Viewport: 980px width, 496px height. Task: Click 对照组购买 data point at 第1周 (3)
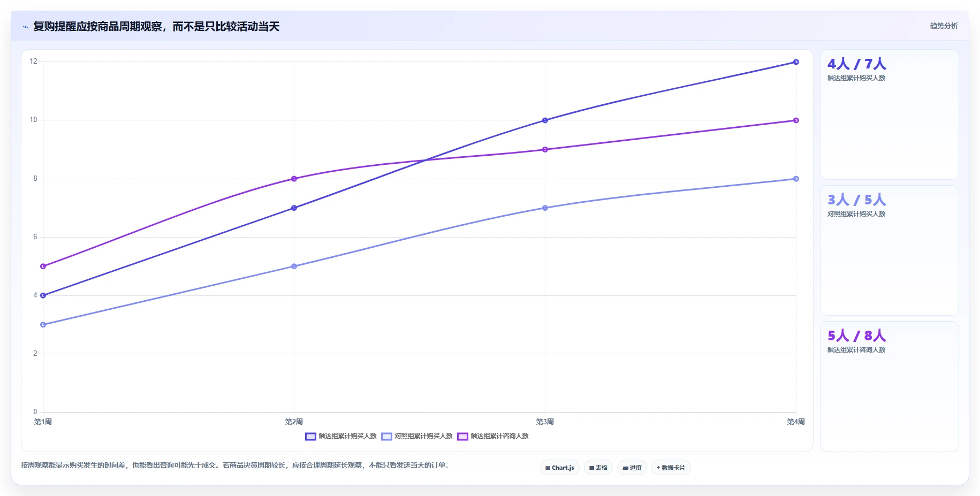click(43, 324)
